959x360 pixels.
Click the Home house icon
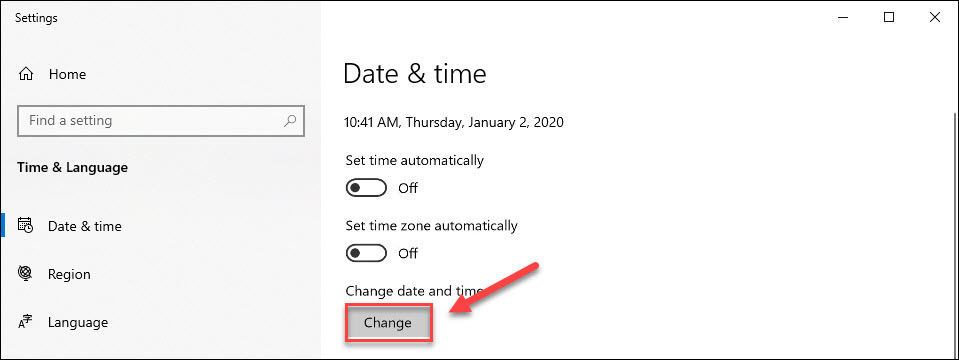[x=26, y=75]
